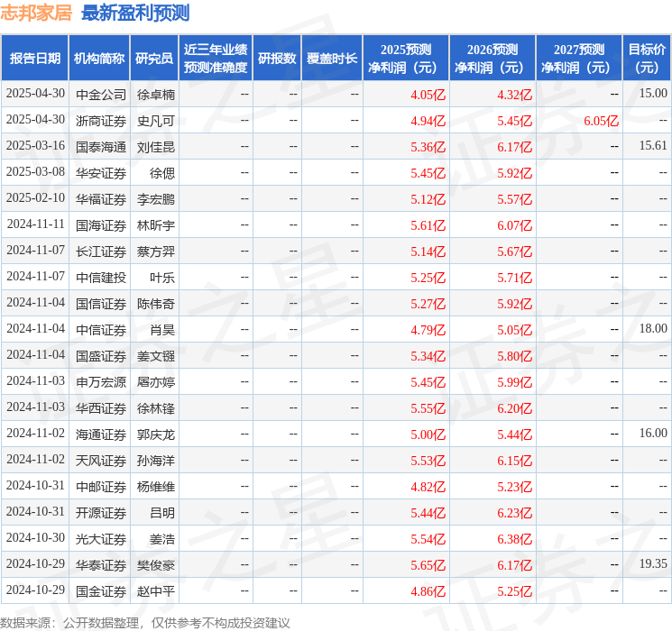Screen dimensions: 672x631
Task: Select institution 国盛证券
Action: (x=101, y=356)
